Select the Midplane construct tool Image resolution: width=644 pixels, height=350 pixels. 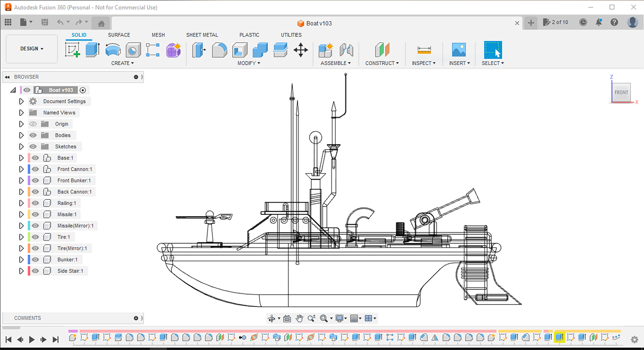pos(382,50)
